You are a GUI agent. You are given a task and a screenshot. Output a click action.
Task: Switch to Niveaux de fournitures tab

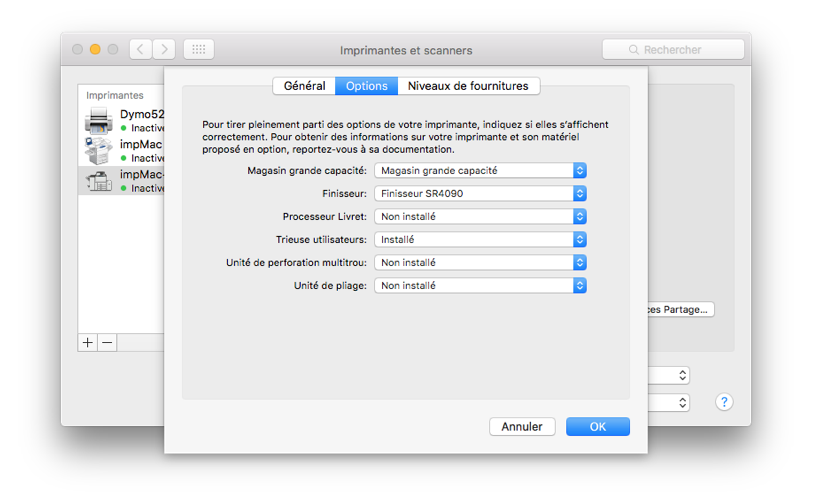[468, 86]
